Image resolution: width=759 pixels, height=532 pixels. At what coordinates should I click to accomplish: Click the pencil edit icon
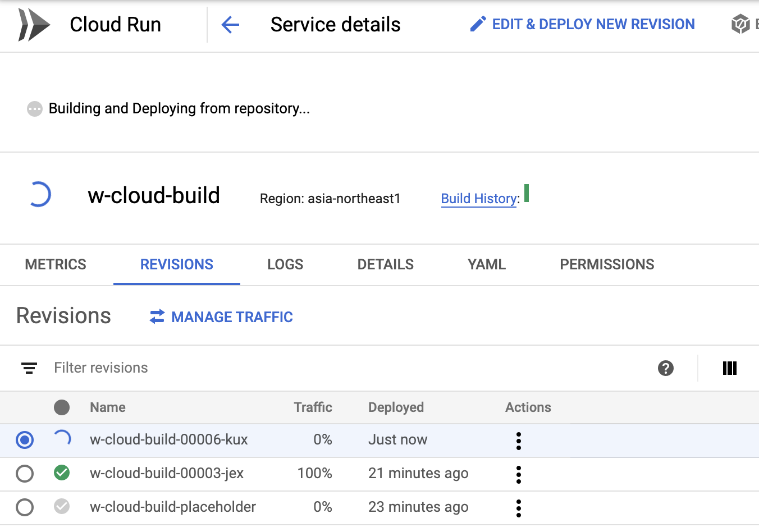click(x=478, y=24)
